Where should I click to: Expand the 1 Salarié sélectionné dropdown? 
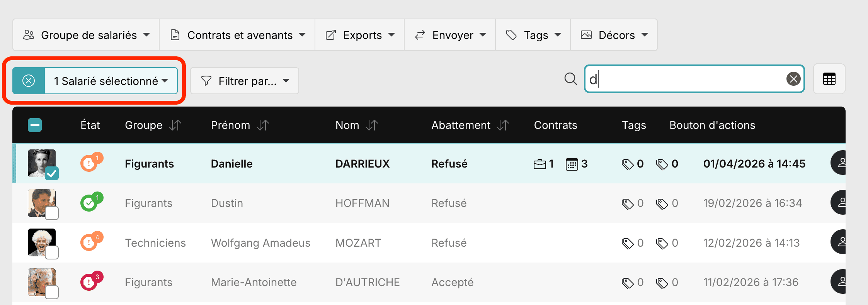pyautogui.click(x=111, y=81)
